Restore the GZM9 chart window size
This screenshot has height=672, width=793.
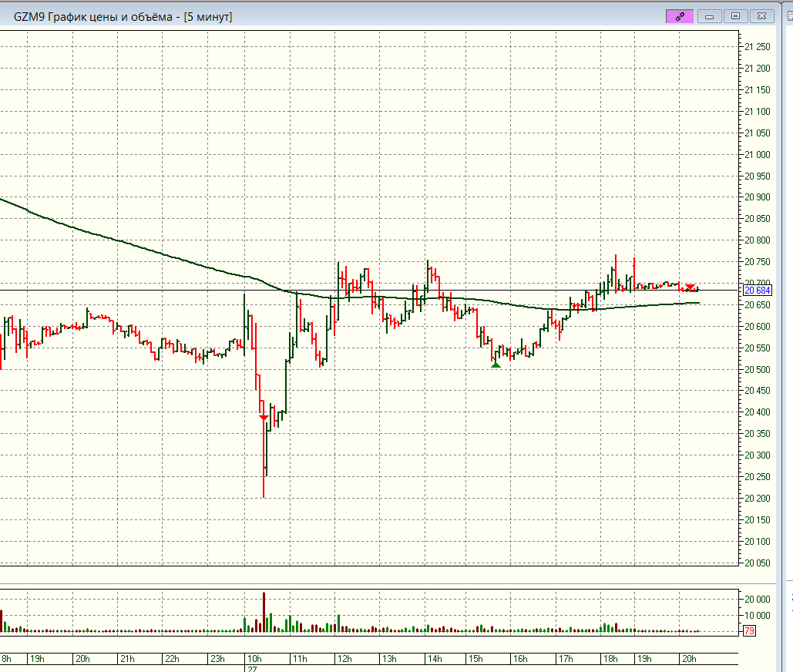[x=735, y=15]
